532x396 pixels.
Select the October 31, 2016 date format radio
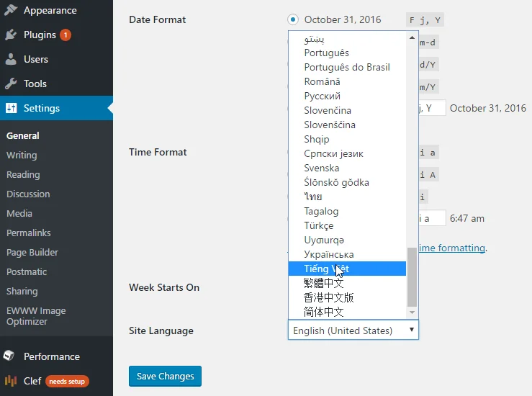coord(293,19)
